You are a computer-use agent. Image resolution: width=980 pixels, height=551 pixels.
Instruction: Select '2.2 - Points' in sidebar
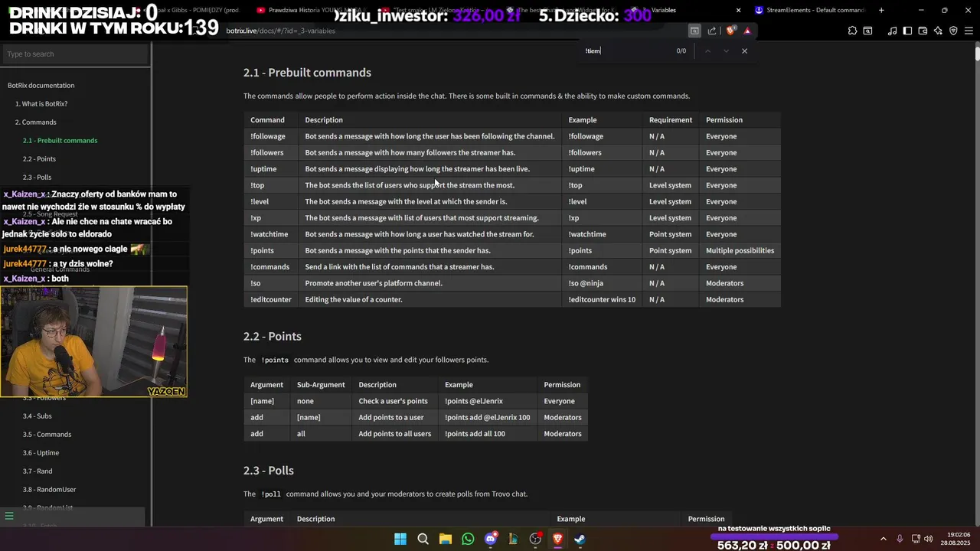39,158
